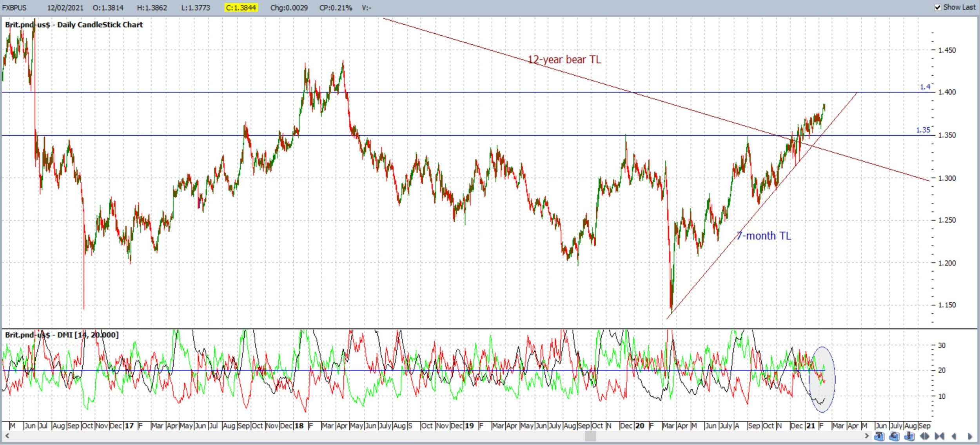
Task: Select the 12-year bear TL annotation
Action: tap(564, 60)
